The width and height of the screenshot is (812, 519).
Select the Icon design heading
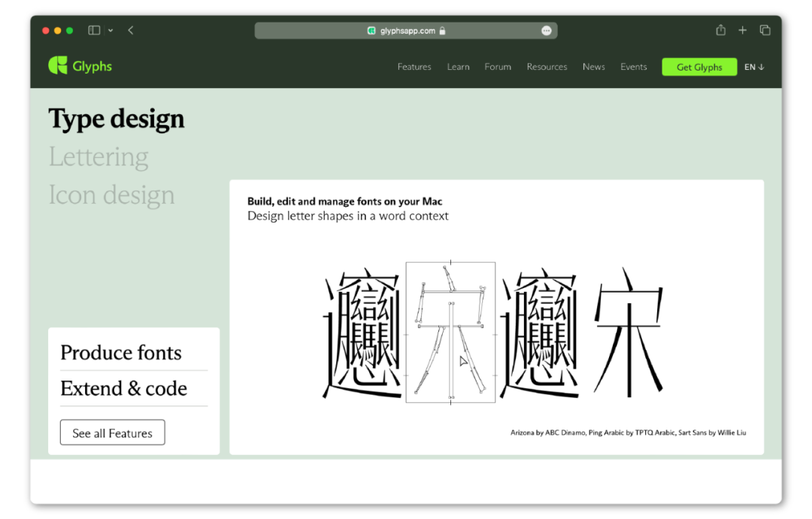tap(111, 196)
